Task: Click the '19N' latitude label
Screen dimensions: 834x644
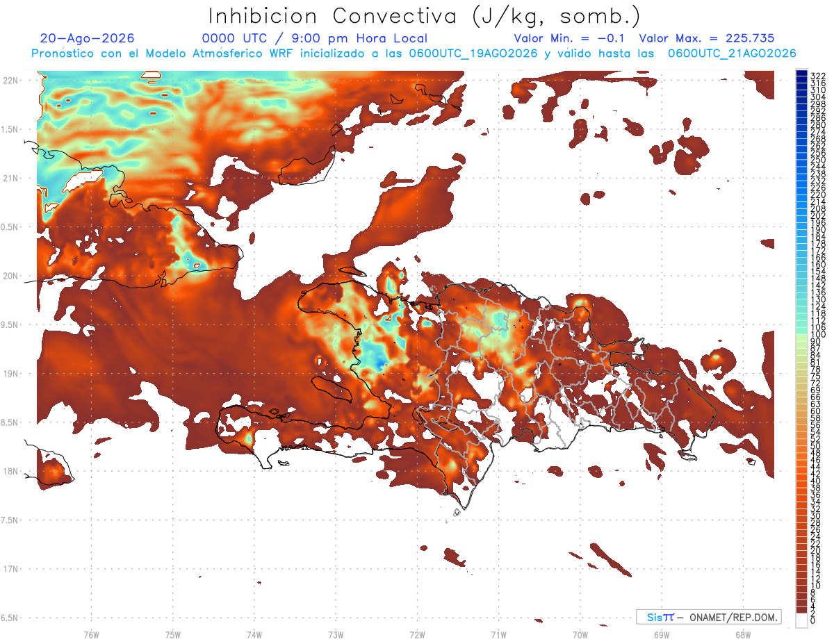Action: tap(10, 373)
